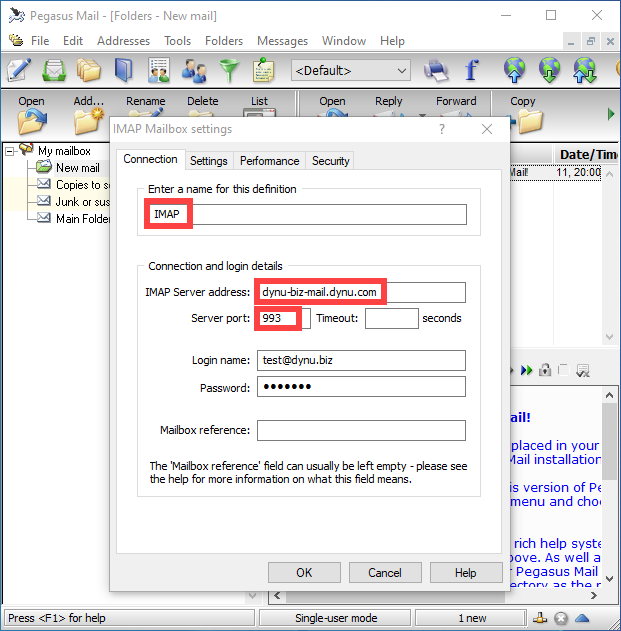
Task: Switch to the Performance tab
Action: (269, 161)
